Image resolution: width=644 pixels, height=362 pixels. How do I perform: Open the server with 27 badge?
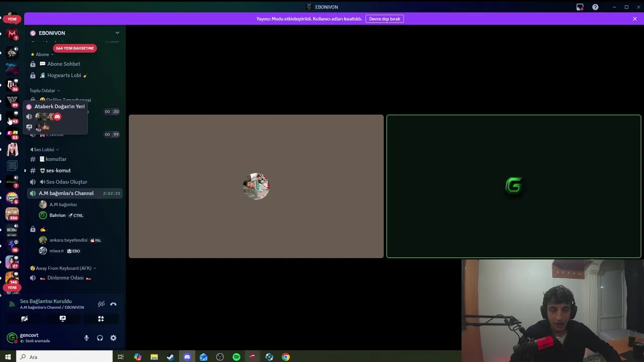click(12, 262)
